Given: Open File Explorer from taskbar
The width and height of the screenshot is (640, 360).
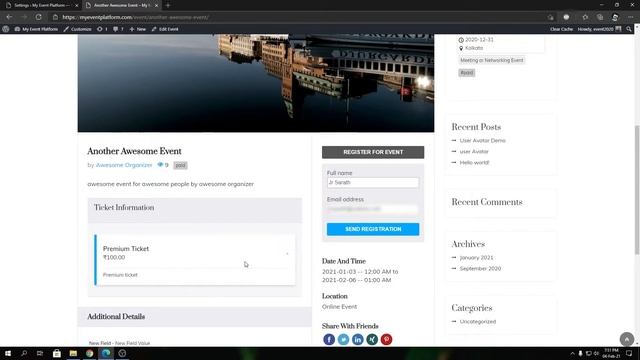Looking at the screenshot, I should (x=73, y=353).
